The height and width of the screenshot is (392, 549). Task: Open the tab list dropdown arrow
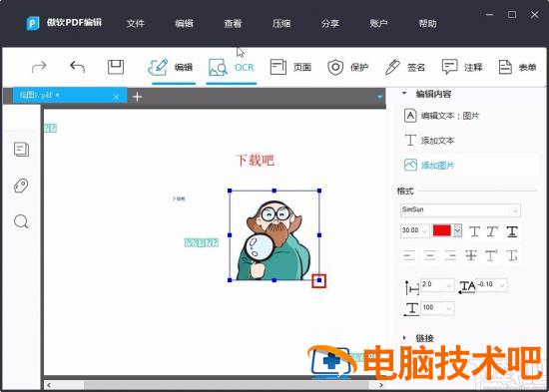point(380,97)
